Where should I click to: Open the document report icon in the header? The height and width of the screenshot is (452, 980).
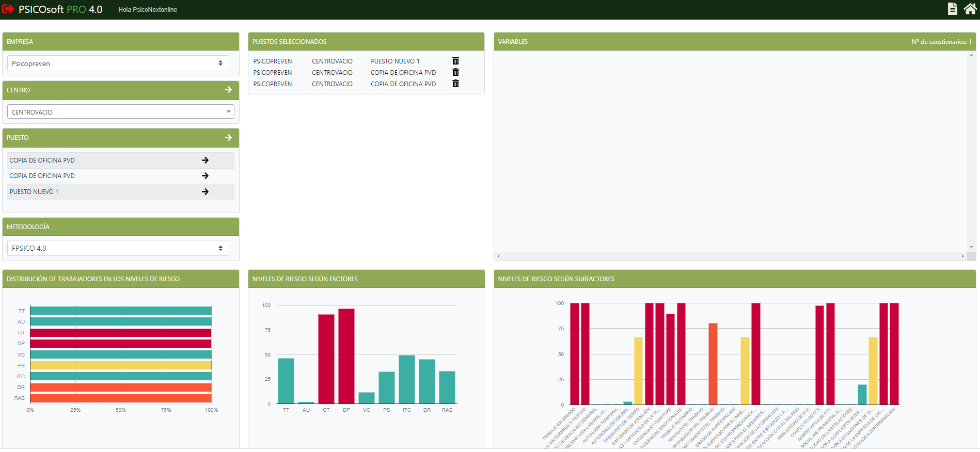[x=953, y=9]
